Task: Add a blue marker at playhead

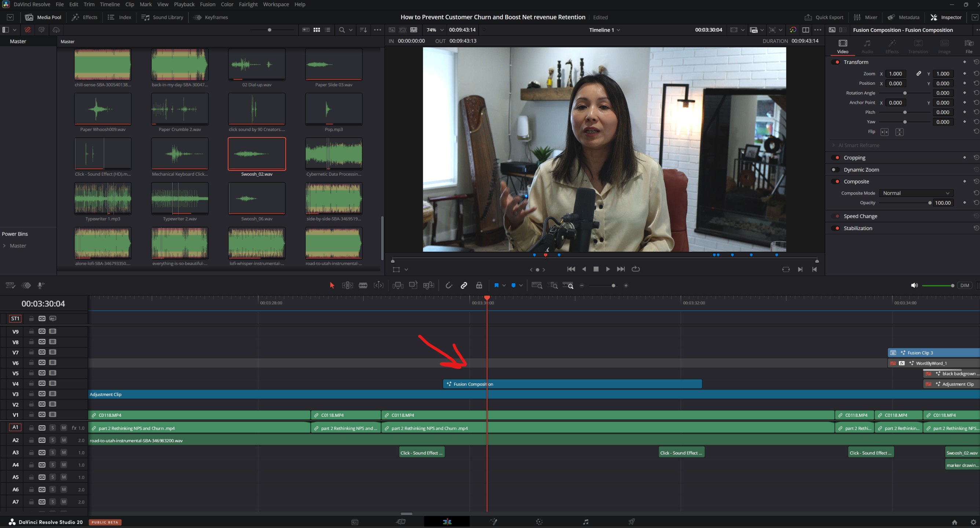Action: [513, 285]
